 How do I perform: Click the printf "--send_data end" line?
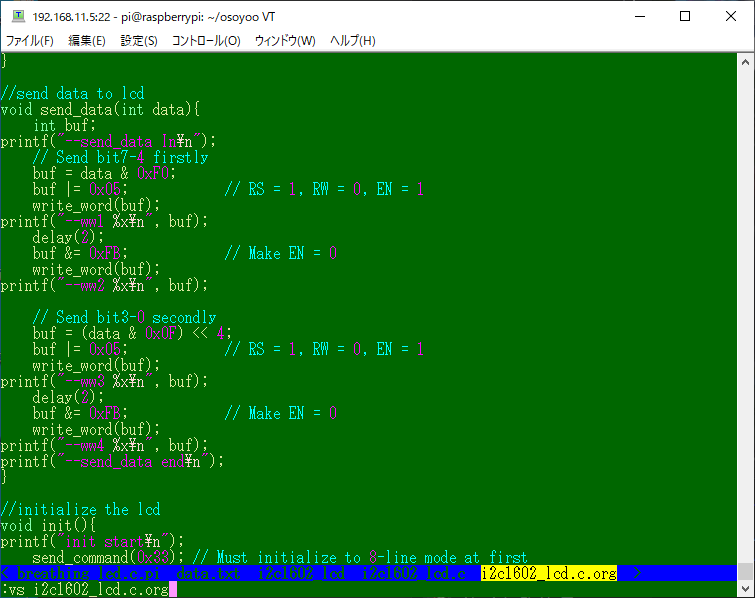click(112, 461)
